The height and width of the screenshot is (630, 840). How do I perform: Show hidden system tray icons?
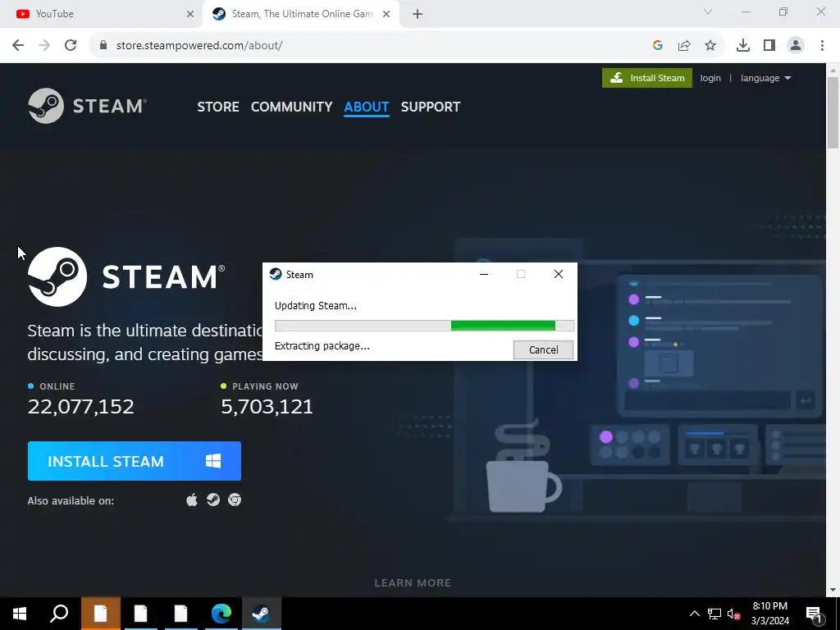click(694, 614)
